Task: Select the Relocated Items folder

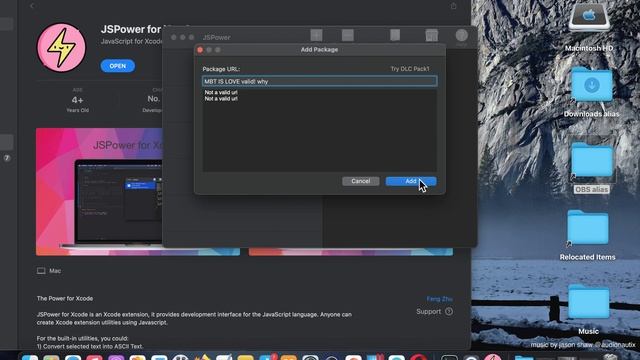Action: [587, 228]
